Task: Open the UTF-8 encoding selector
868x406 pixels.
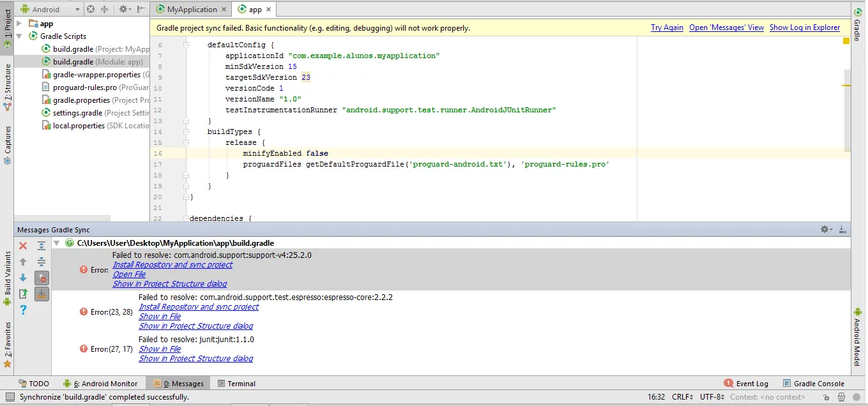Action: [712, 397]
